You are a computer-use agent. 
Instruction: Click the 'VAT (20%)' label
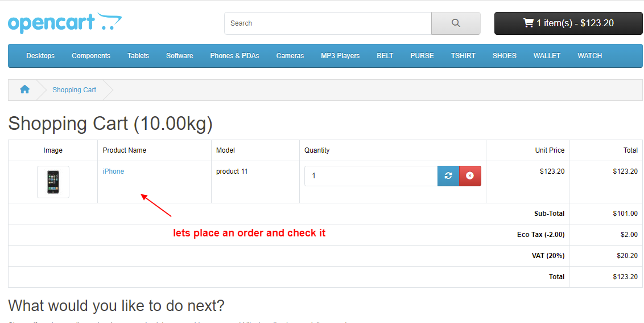[x=548, y=256]
